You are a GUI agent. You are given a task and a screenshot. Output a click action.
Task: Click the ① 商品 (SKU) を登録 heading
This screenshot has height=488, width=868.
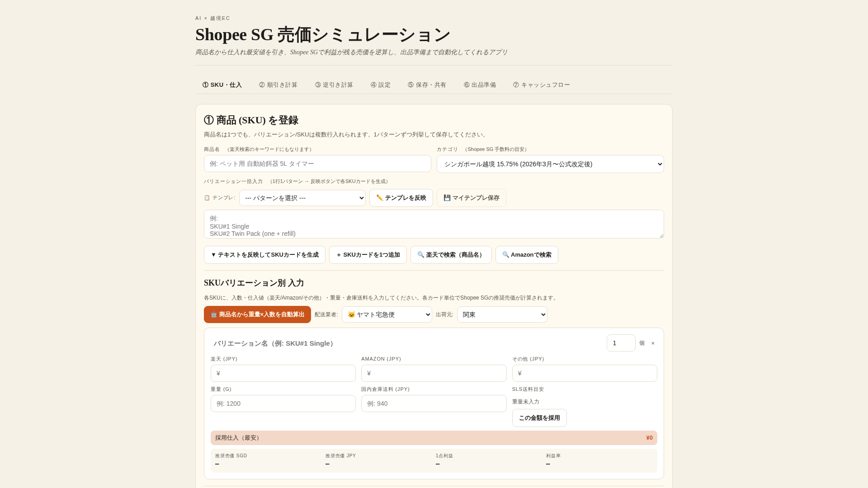(251, 120)
